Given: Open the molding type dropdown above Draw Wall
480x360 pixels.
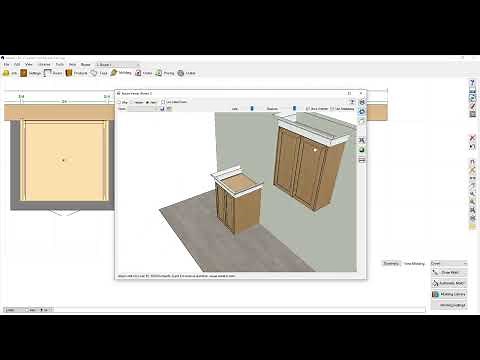Looking at the screenshot, I should [449, 263].
